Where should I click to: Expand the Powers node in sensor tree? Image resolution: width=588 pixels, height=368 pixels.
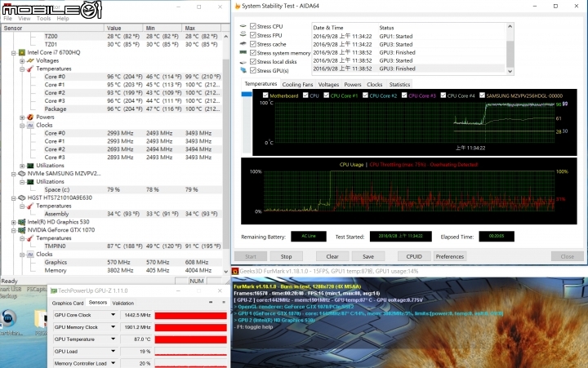(x=22, y=117)
